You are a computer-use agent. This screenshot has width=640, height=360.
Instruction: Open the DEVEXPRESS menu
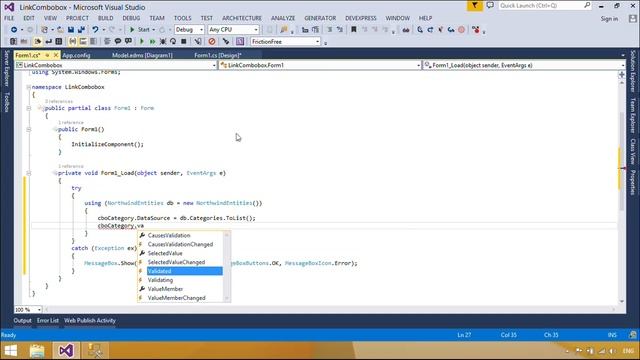[x=361, y=18]
